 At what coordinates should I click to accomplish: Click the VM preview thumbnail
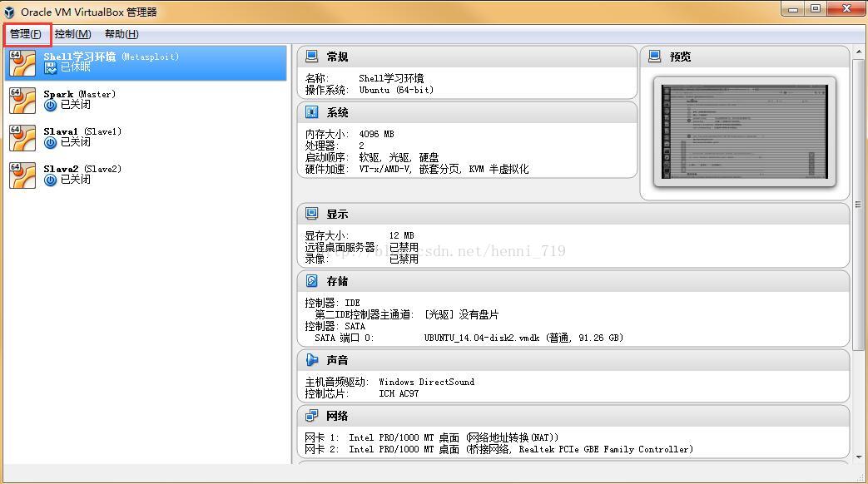[x=745, y=131]
